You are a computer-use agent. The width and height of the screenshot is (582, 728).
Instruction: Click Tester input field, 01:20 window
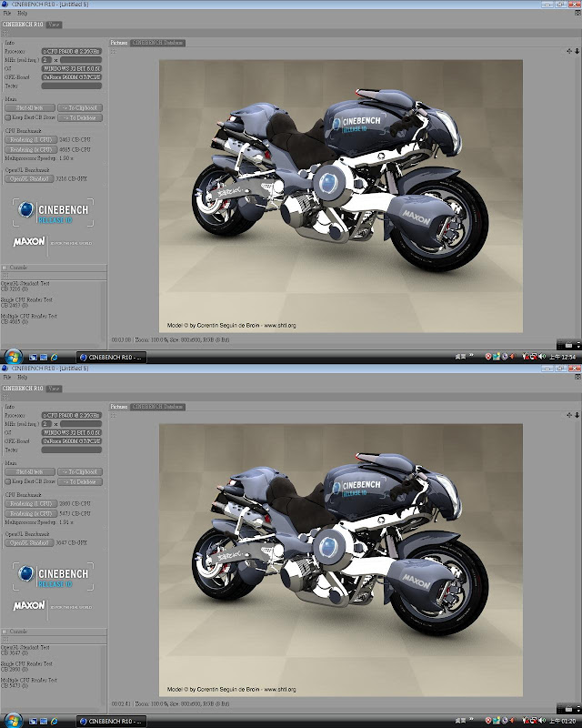[72, 450]
